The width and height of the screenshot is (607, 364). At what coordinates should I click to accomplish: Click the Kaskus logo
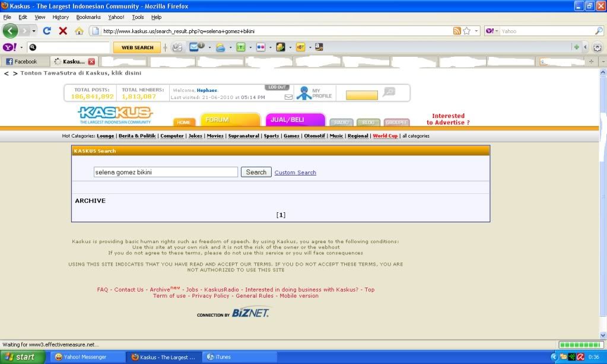(115, 115)
